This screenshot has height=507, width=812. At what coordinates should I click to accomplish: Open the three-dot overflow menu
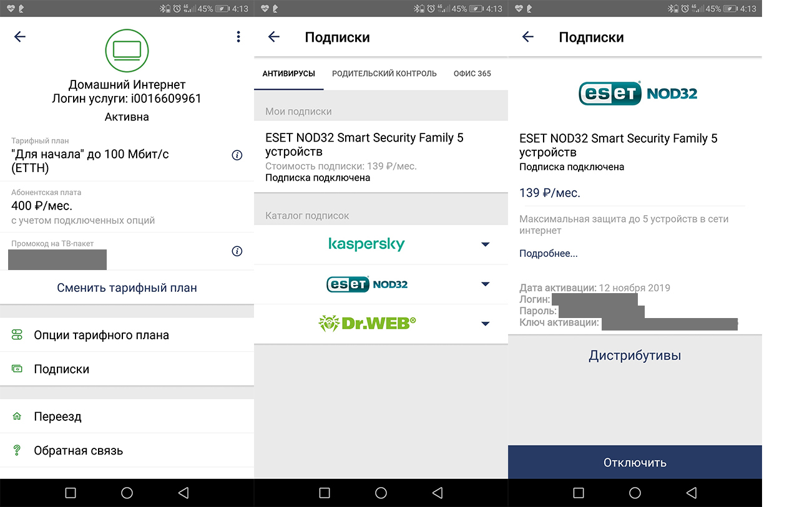(238, 37)
